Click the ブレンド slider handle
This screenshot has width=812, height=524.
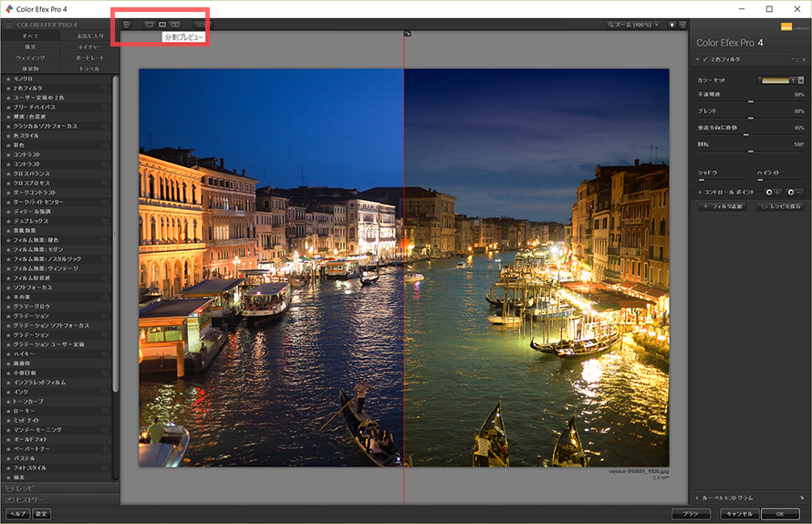tap(751, 118)
